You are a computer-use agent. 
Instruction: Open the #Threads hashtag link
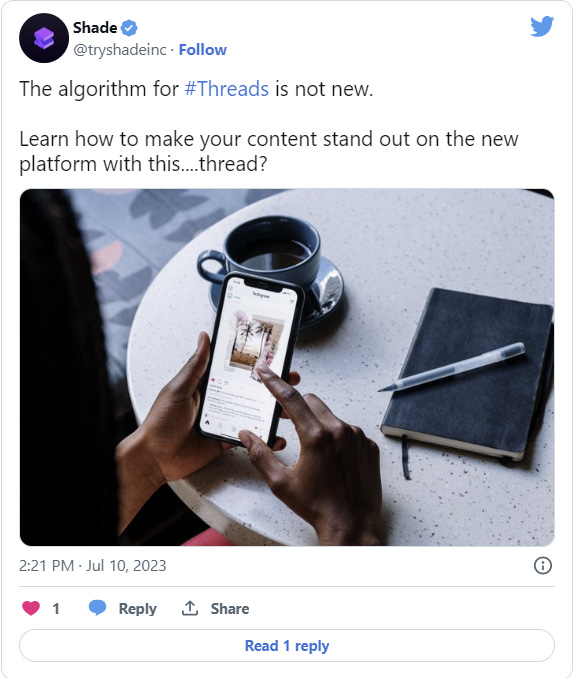pyautogui.click(x=227, y=89)
